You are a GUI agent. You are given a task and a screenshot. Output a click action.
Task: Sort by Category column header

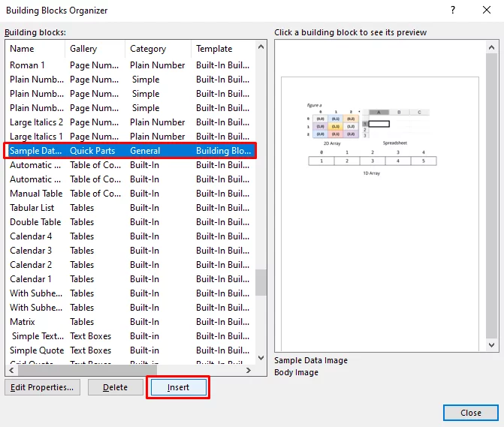(158, 49)
